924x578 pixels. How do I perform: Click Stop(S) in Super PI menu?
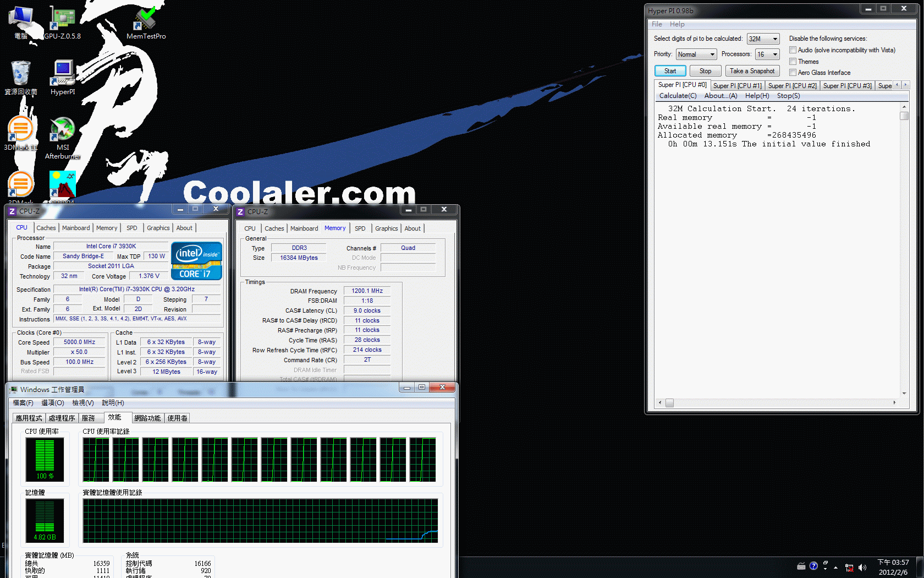coord(788,96)
